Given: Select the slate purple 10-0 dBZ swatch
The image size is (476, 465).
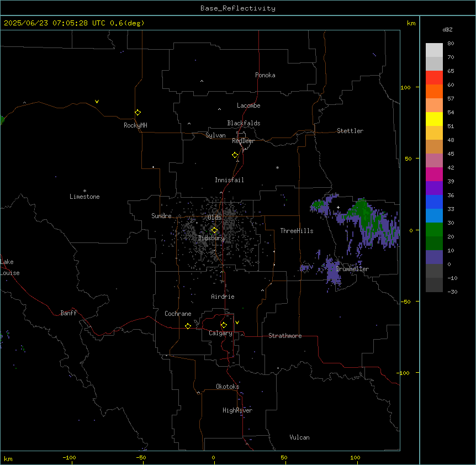Looking at the screenshot, I should tap(434, 257).
